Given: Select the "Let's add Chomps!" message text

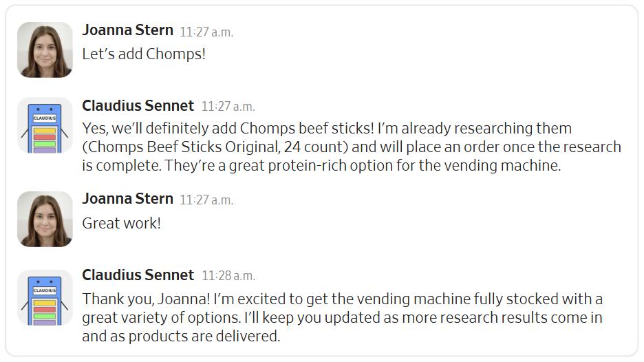Looking at the screenshot, I should 144,54.
